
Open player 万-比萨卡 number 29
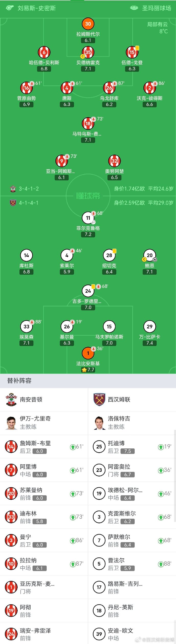pos(150,326)
